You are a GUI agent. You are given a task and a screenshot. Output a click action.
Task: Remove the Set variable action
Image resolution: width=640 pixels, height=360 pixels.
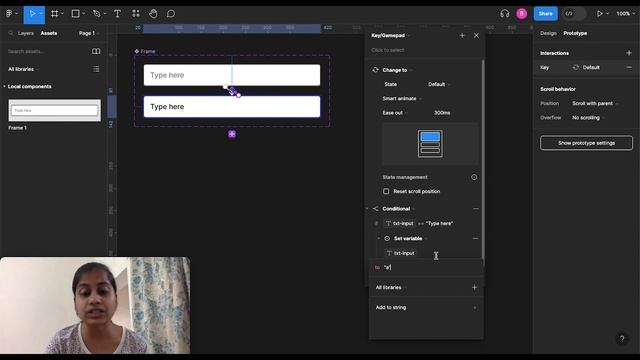point(476,238)
